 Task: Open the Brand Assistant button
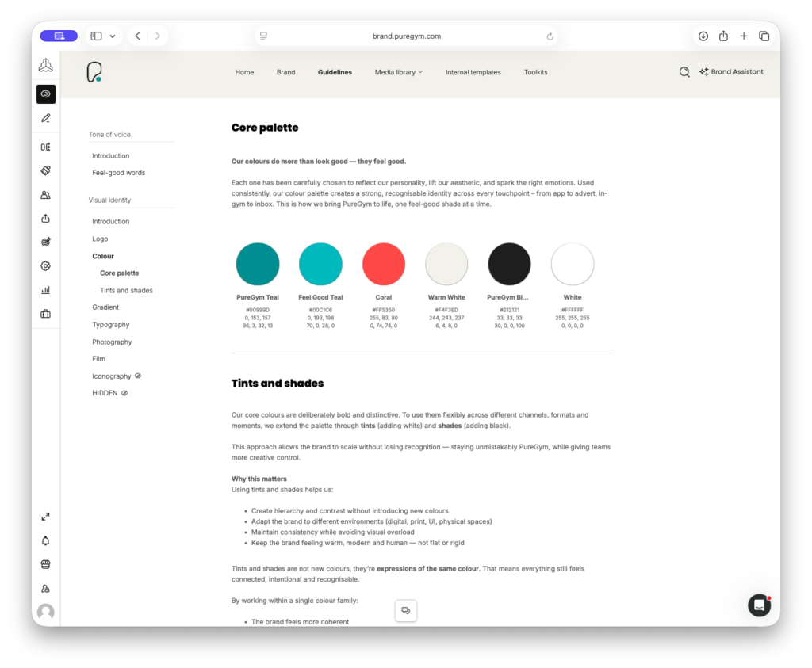coord(730,72)
